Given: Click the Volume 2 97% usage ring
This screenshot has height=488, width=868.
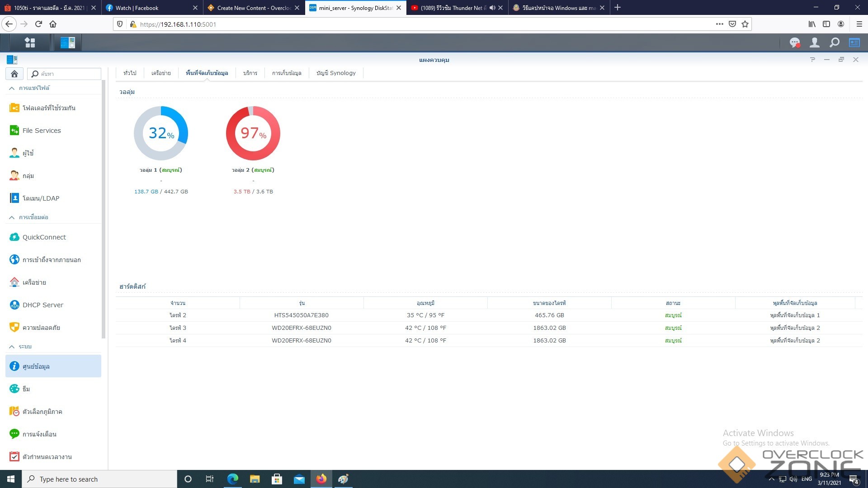Looking at the screenshot, I should tap(253, 133).
